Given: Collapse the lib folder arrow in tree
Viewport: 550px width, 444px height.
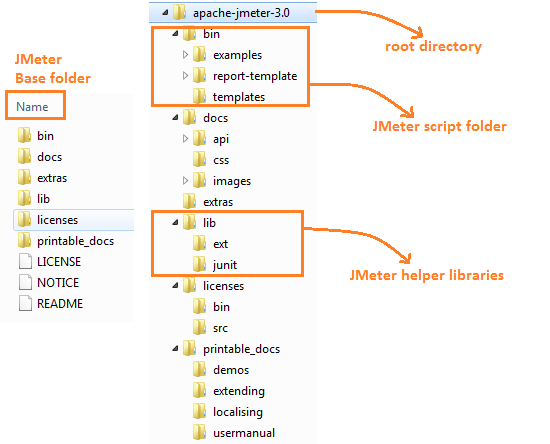Looking at the screenshot, I should pos(175,223).
